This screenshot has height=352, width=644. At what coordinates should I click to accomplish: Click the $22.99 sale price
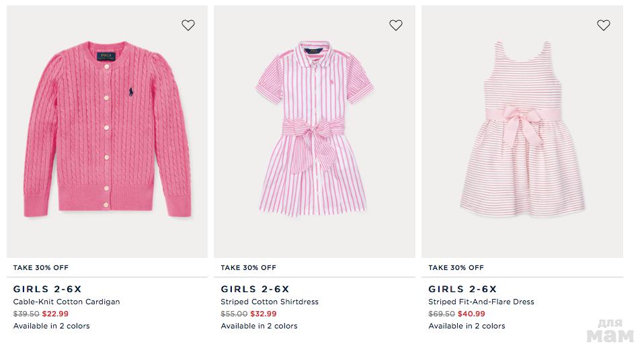click(x=55, y=314)
